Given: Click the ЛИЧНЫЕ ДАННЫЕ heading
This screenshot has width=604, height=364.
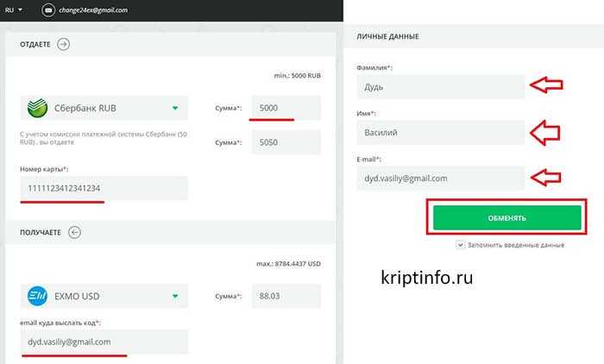Looking at the screenshot, I should coord(387,36).
